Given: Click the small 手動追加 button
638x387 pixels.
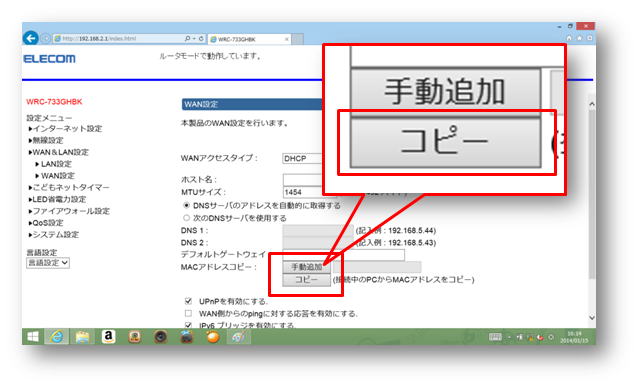Looking at the screenshot, I should tap(306, 267).
